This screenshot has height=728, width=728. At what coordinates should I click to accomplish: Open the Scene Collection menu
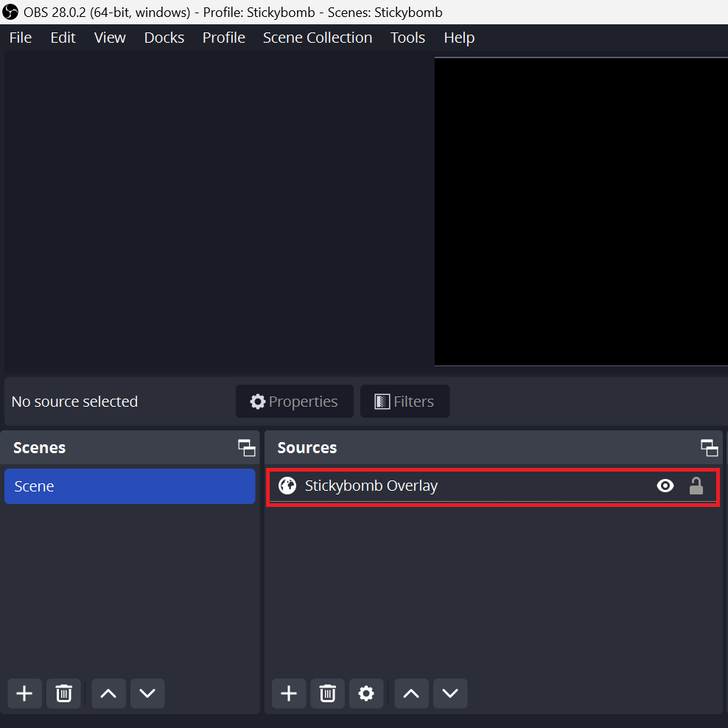317,38
